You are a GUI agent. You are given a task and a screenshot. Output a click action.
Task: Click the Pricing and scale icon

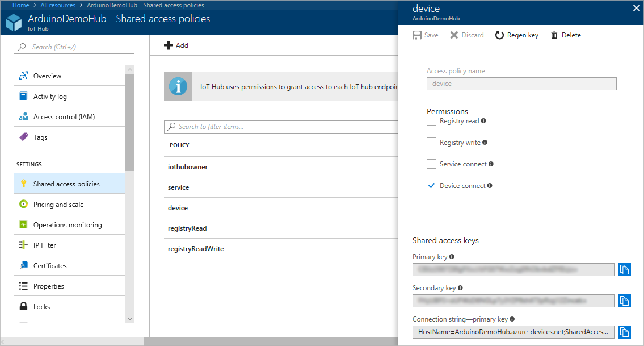coord(23,204)
